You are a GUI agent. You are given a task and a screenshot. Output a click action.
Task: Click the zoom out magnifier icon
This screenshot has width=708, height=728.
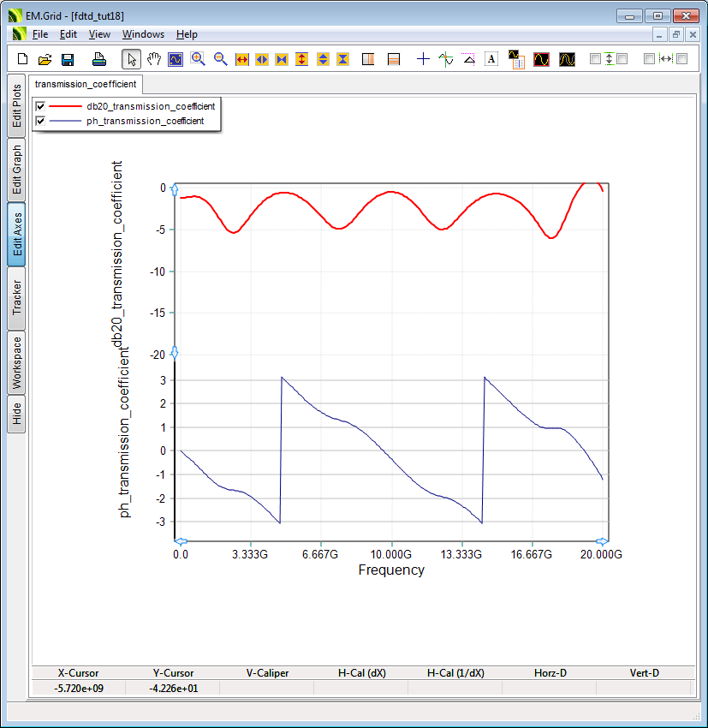[220, 59]
